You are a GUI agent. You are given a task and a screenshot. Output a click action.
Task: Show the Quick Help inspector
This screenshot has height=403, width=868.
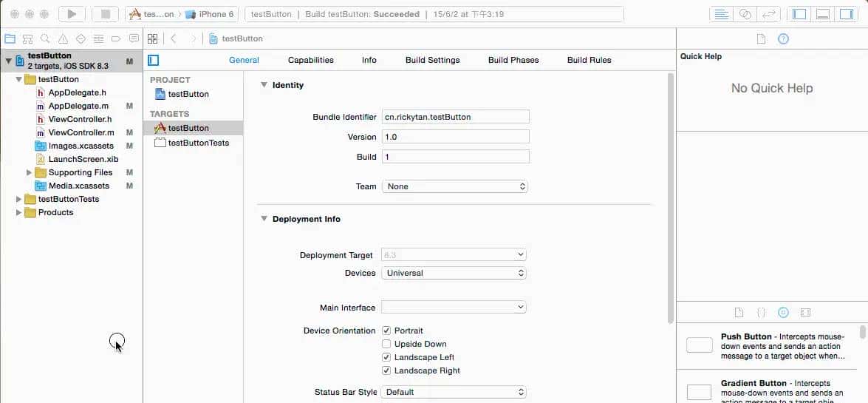(x=783, y=38)
